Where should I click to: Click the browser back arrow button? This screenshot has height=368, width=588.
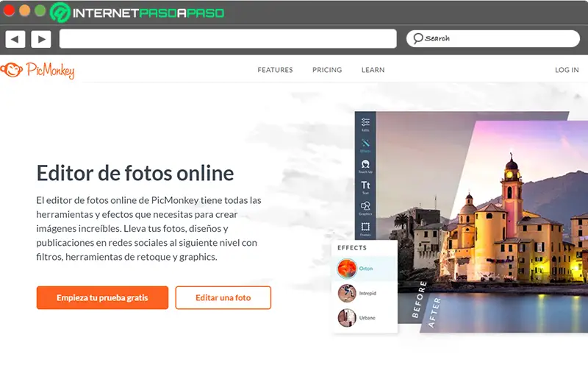point(15,39)
